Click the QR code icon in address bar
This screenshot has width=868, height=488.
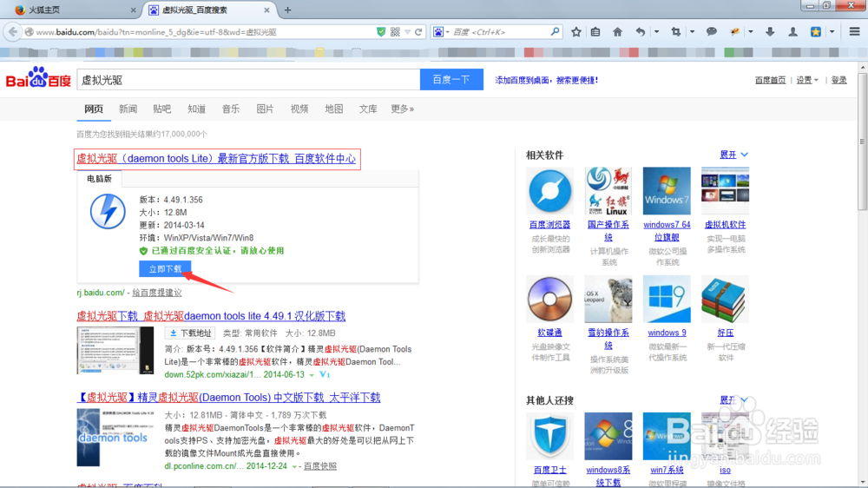[395, 32]
